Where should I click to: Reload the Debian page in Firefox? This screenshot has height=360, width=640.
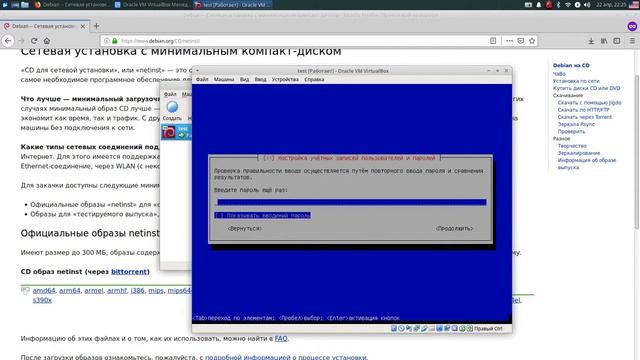[34, 41]
